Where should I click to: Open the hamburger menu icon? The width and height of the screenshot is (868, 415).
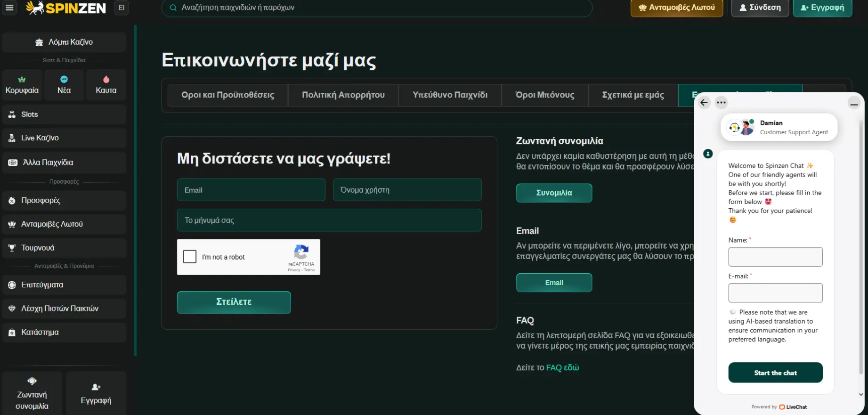9,8
